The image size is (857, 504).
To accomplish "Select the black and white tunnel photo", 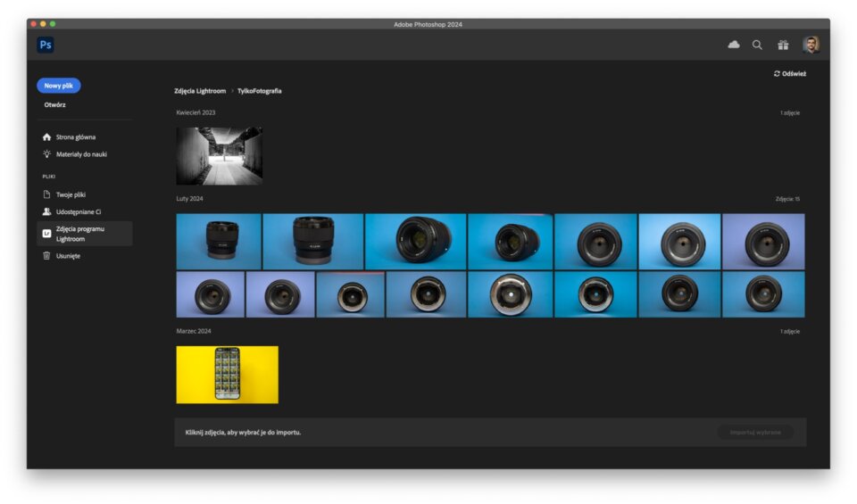I will point(219,155).
